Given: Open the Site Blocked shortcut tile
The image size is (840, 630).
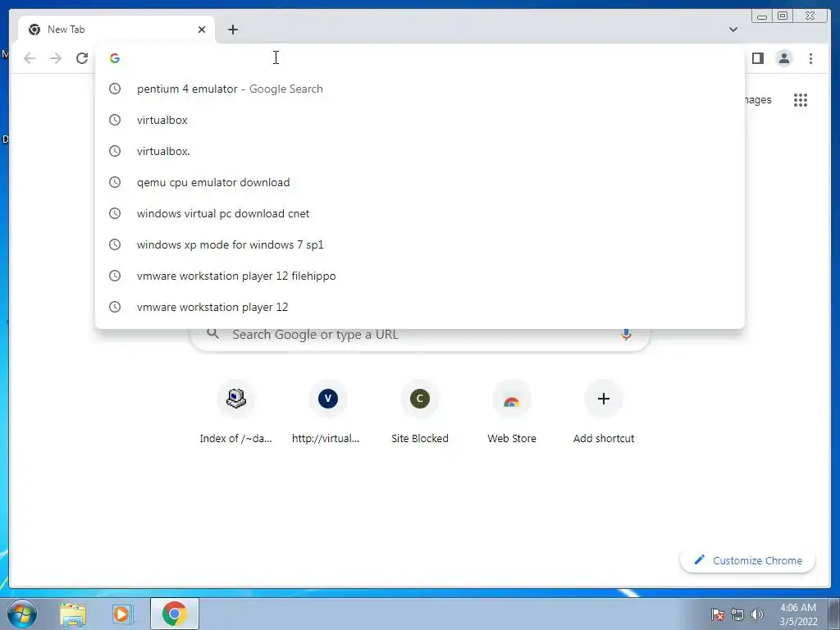Looking at the screenshot, I should pyautogui.click(x=419, y=413).
